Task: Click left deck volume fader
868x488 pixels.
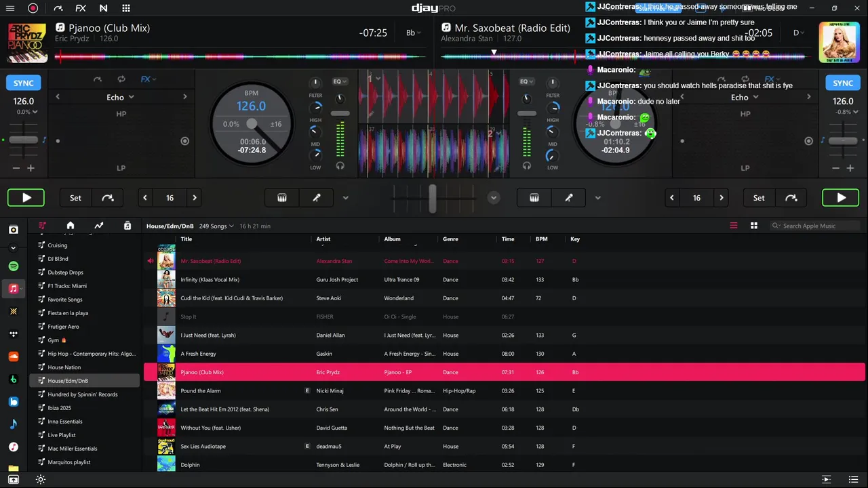Action: point(340,113)
